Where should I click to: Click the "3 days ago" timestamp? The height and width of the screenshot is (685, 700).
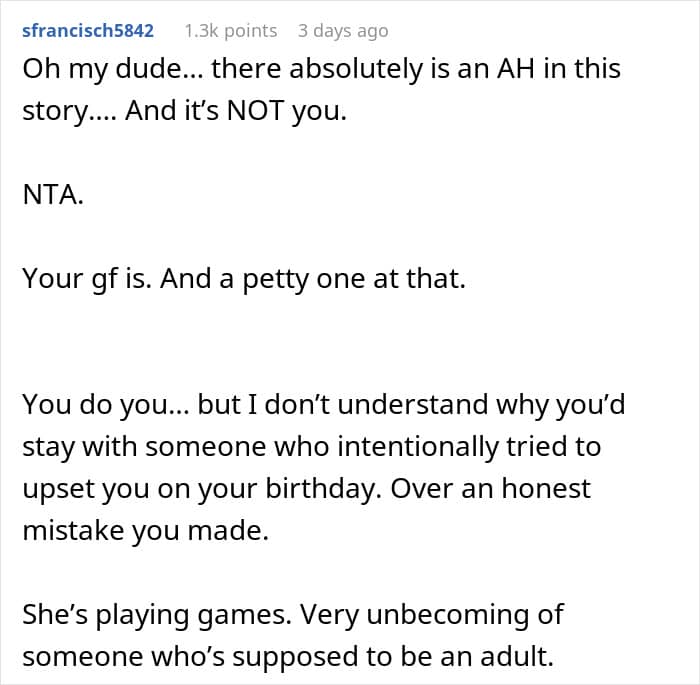coord(342,31)
